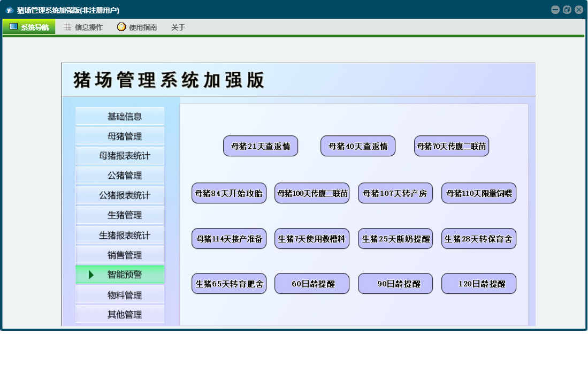This screenshot has height=387, width=588.
Task: Open the 信息操作 menu tab
Action: (x=88, y=27)
